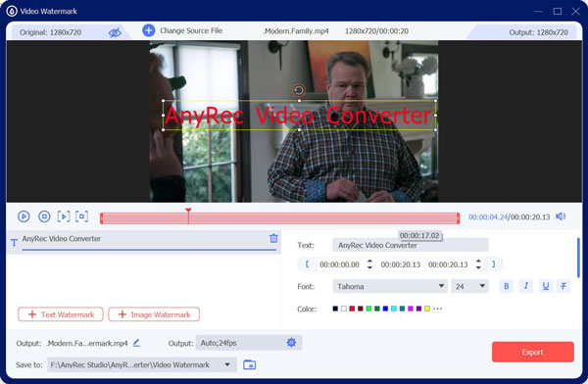
Task: Click the properties panel scrollbar
Action: pos(578,258)
